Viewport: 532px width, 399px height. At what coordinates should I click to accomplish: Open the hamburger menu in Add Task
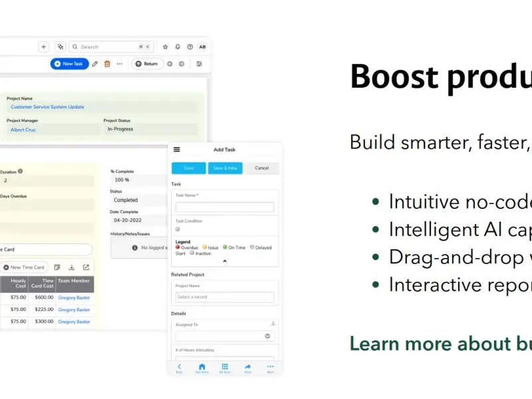[177, 150]
